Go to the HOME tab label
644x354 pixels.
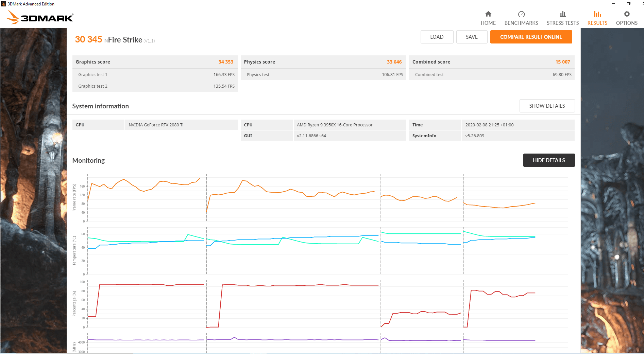pos(488,23)
